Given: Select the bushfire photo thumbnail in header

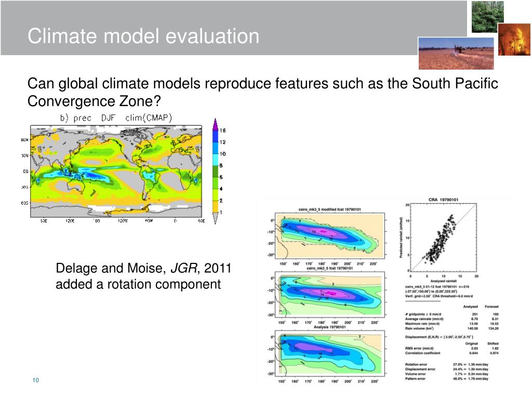Looking at the screenshot, I should 514,39.
